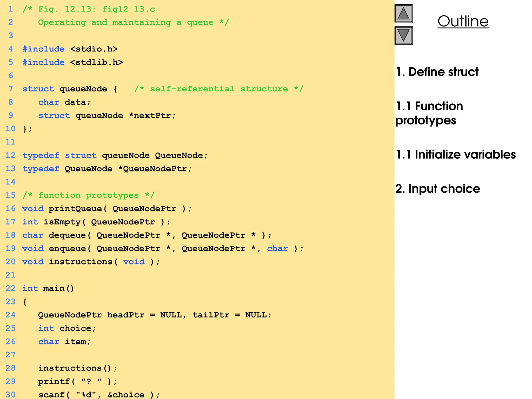Click the '#include <stdio.h>' line
Screen dimensions: 532x399
70,49
